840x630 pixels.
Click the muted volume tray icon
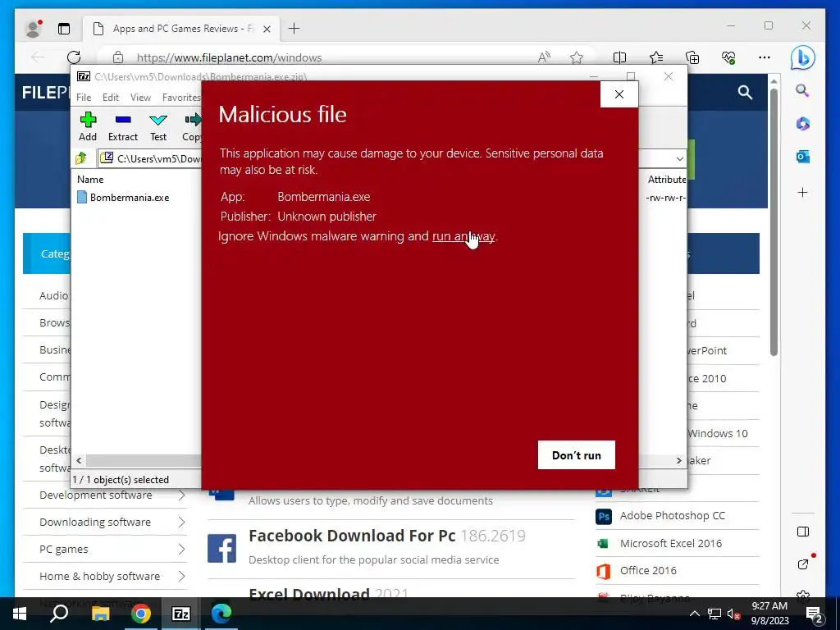tap(733, 614)
